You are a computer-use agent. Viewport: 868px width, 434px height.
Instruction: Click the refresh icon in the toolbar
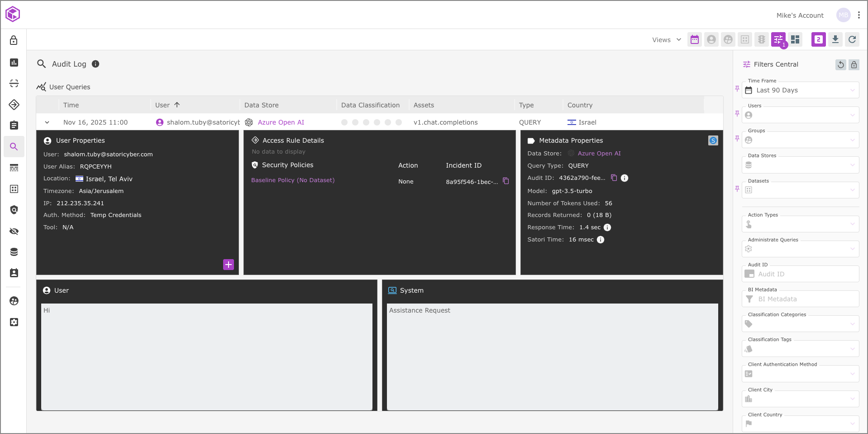852,39
